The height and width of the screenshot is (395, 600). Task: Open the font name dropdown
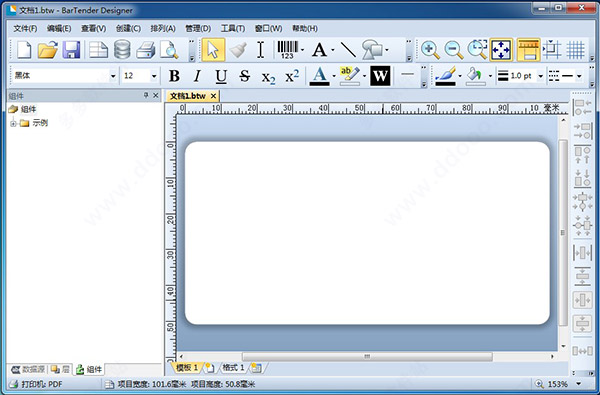tap(112, 76)
